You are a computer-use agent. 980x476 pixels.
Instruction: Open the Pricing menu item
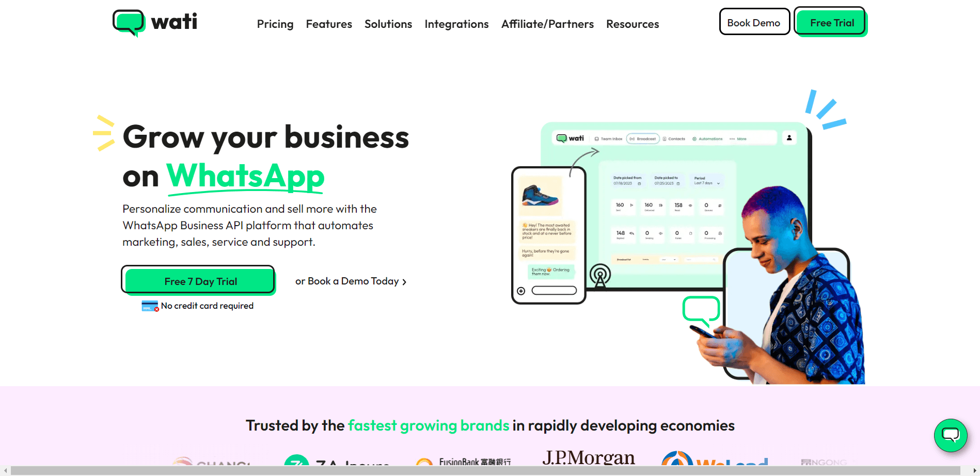pos(275,24)
